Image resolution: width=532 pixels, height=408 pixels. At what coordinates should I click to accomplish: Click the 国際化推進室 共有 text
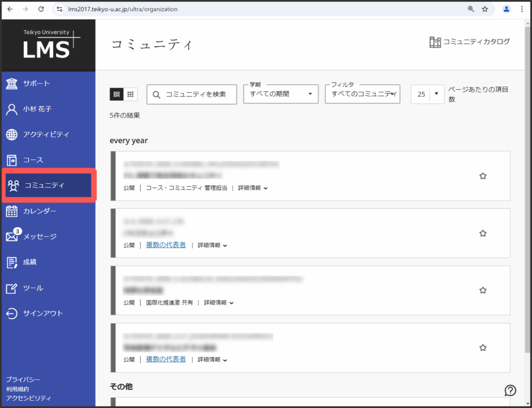point(169,303)
